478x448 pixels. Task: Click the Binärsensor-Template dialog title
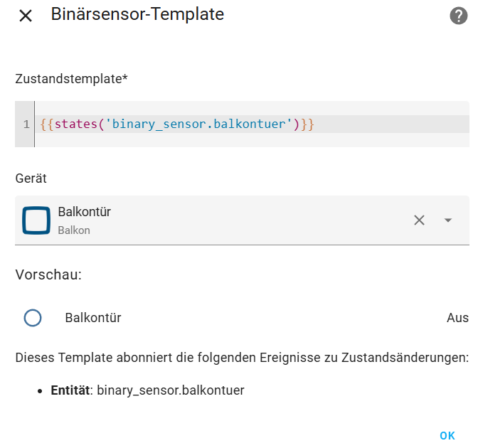tap(137, 14)
